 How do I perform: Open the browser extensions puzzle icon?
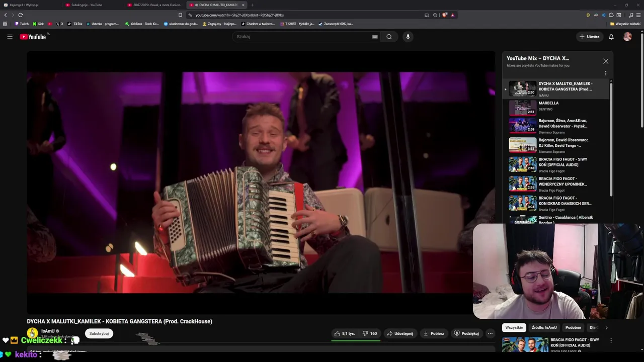point(611,15)
